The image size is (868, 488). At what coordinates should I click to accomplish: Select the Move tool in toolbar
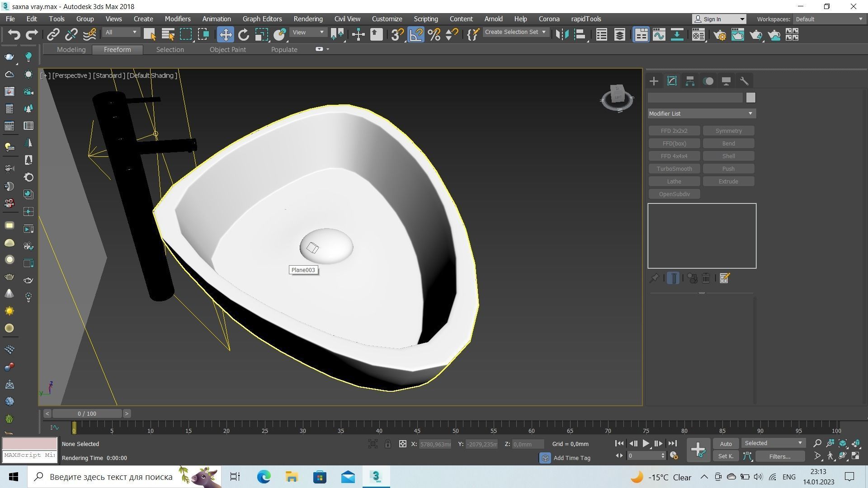click(225, 35)
